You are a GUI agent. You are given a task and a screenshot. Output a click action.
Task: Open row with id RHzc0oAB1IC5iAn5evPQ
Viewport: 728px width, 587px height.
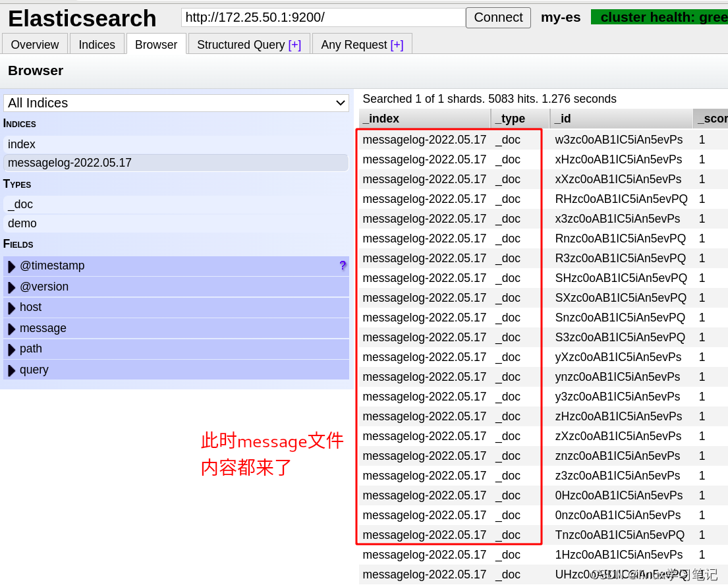pyautogui.click(x=544, y=199)
